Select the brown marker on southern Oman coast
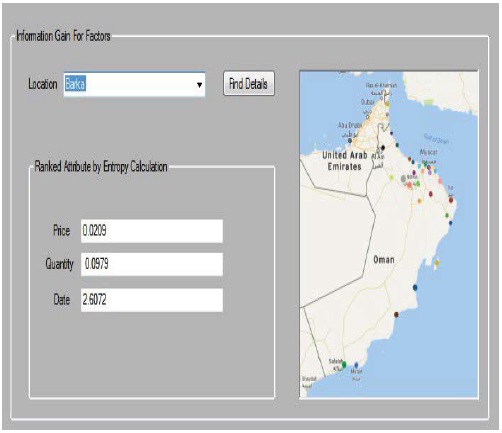502x433 pixels. tap(396, 314)
